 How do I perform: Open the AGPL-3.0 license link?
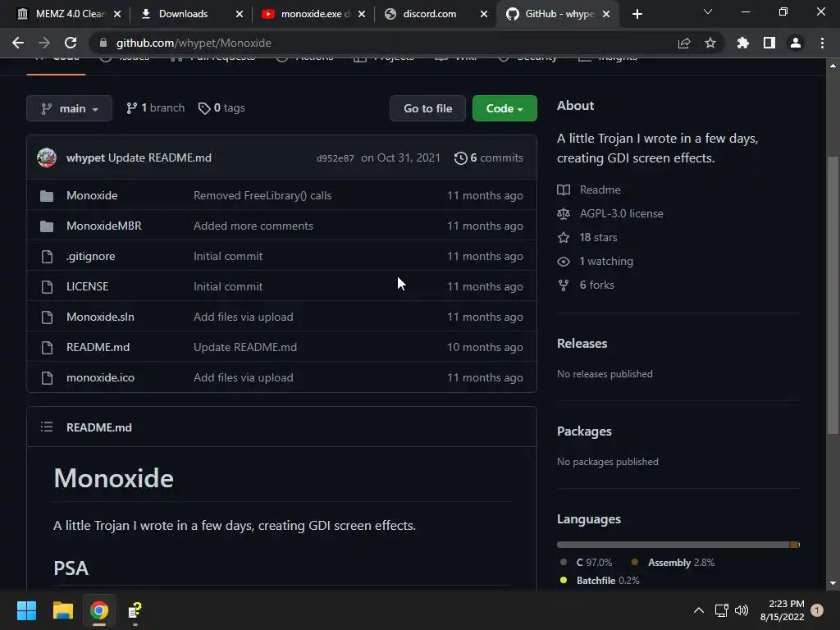pos(622,214)
